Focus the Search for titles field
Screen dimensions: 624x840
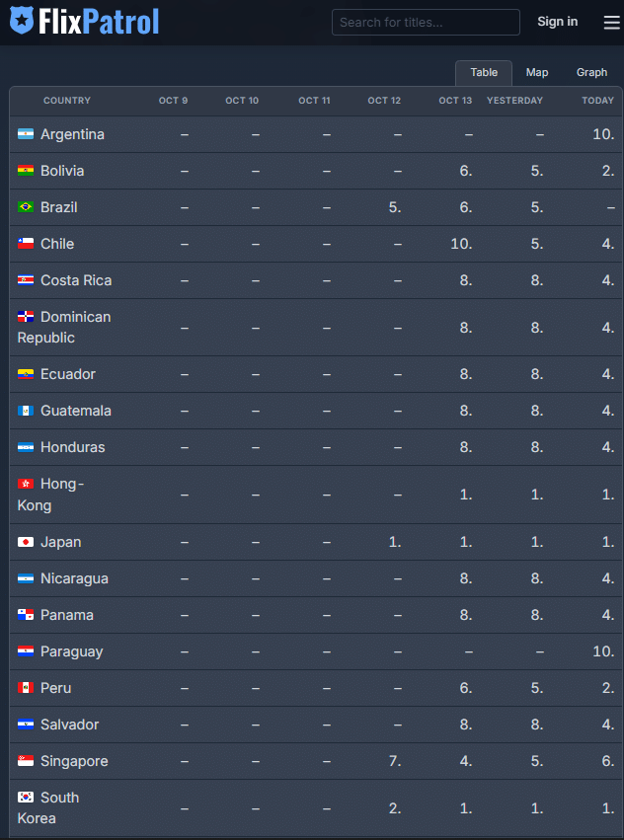click(426, 22)
